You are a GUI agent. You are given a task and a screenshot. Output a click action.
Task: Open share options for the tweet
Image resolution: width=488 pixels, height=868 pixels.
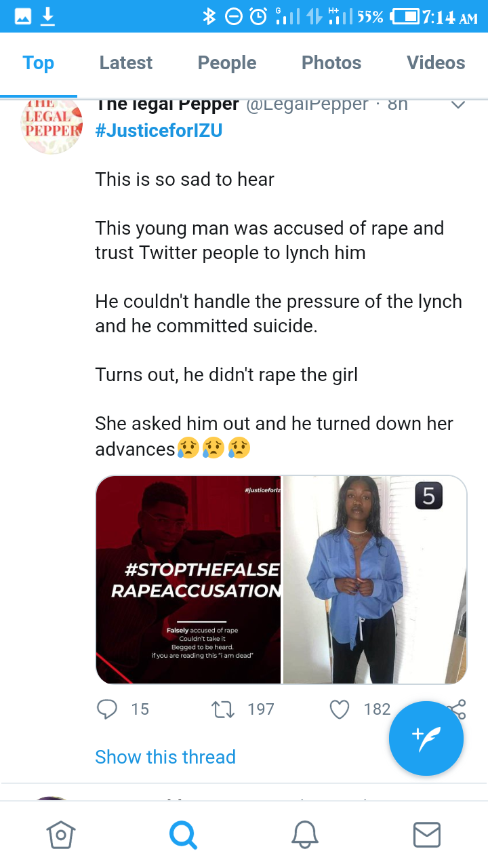457,709
